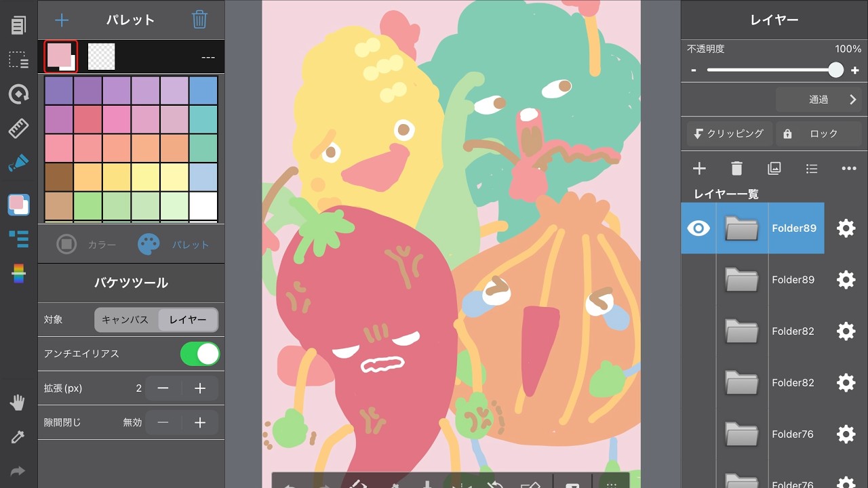The width and height of the screenshot is (868, 488).
Task: Hide the selected Folder89 layer
Action: (698, 228)
